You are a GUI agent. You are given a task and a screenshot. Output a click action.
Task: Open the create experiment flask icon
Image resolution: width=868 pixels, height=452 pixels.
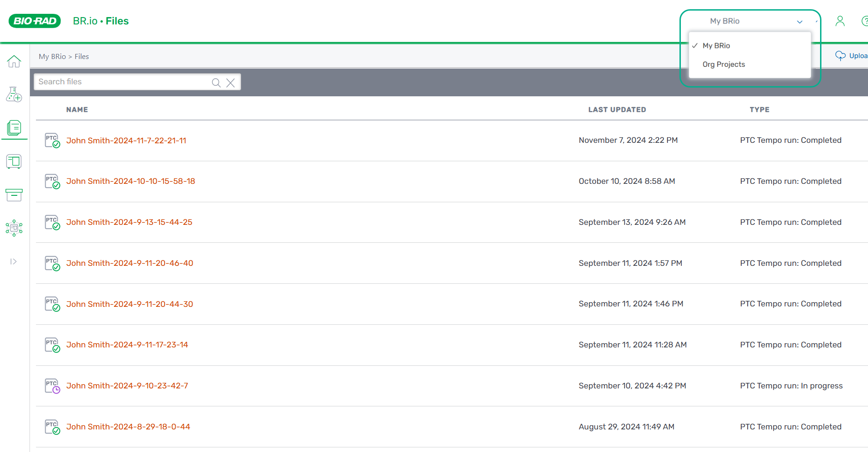click(x=14, y=94)
